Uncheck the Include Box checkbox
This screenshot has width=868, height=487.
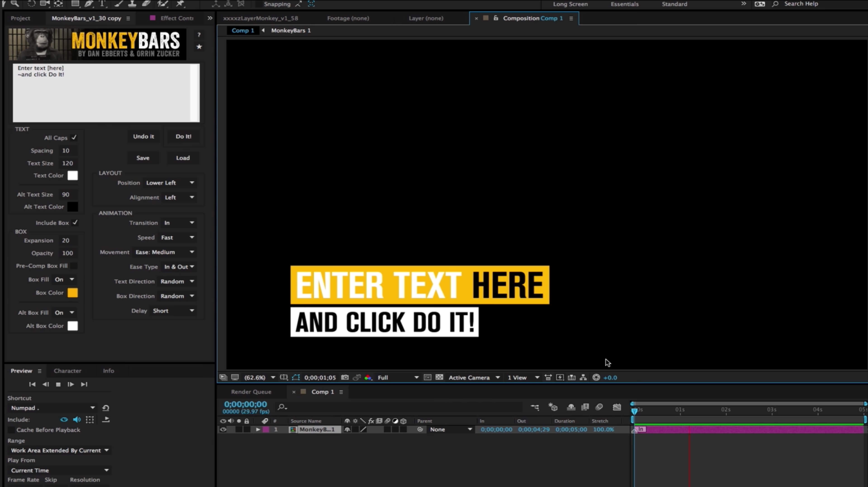[x=75, y=223]
